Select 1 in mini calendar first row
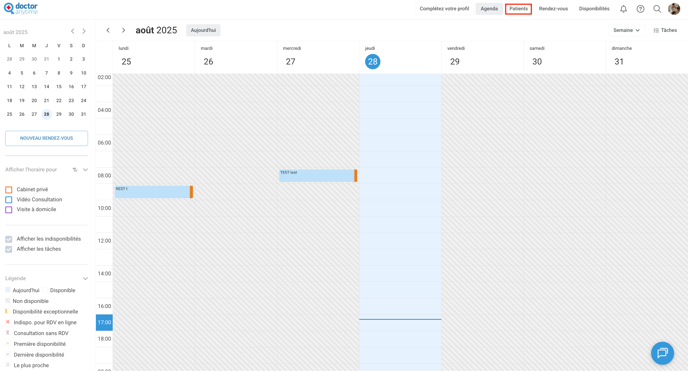This screenshot has height=371, width=688. [x=59, y=59]
